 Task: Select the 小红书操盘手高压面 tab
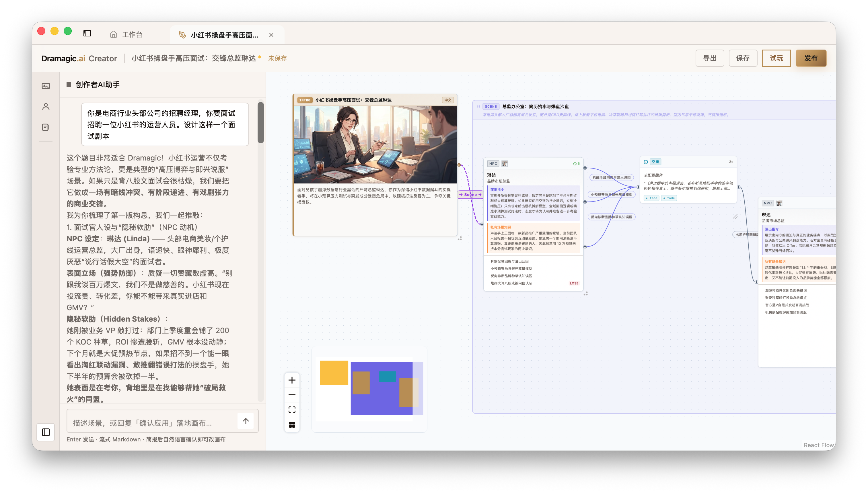pos(224,35)
